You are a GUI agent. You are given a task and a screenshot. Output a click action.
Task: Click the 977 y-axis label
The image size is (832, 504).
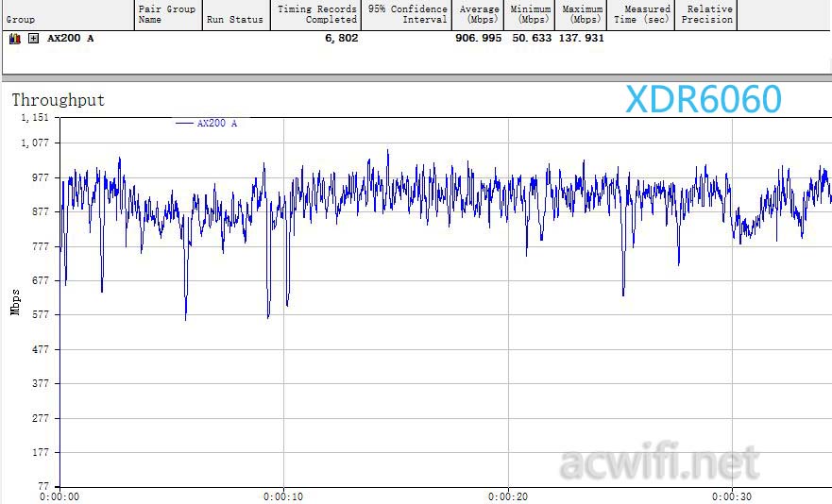[x=41, y=177]
